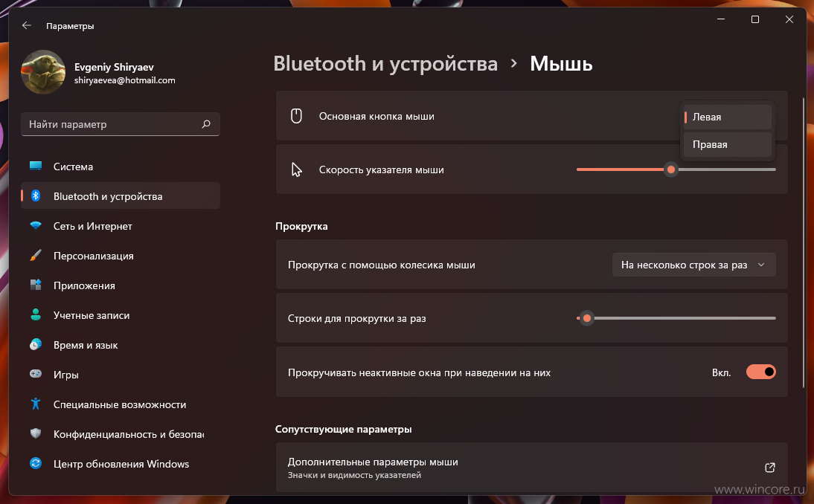Viewport: 814px width, 504px height.
Task: Click the mouse pointer speed slider handle
Action: pyautogui.click(x=670, y=169)
